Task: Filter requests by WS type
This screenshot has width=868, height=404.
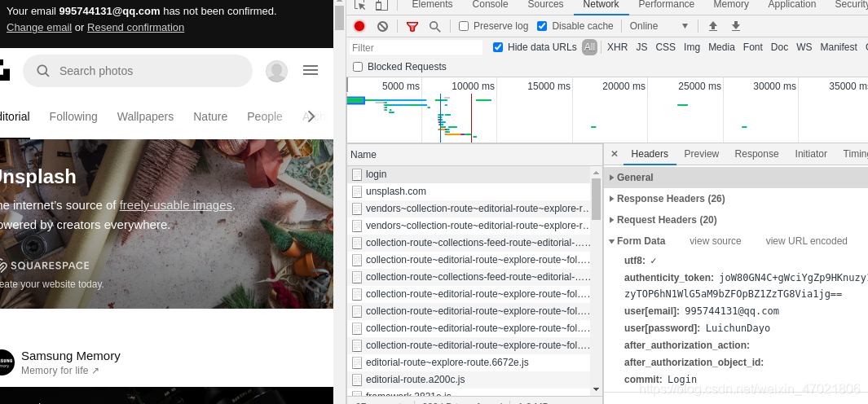Action: pos(804,47)
